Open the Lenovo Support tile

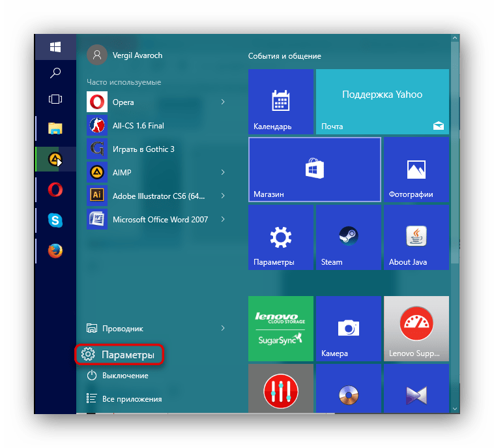(416, 329)
